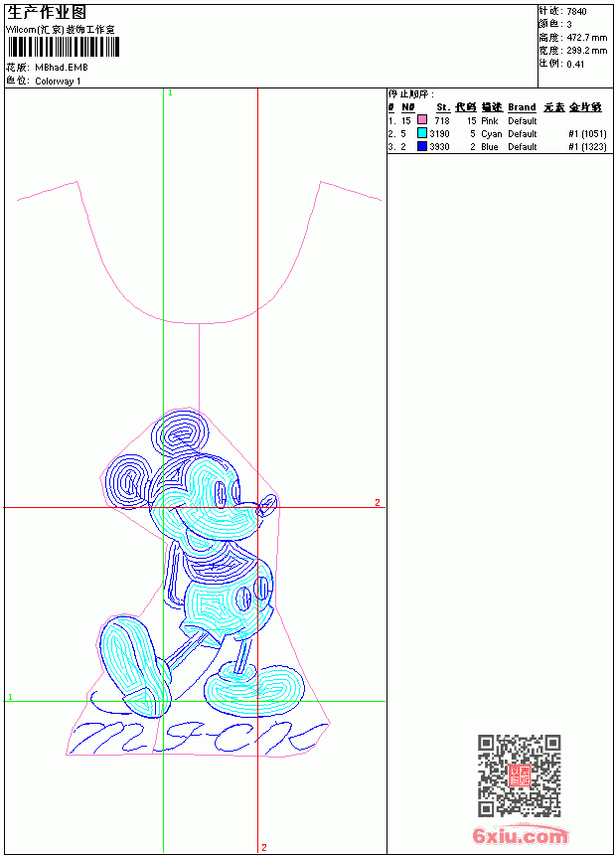
Task: Click the green guide label 1 at top
Action: 170,93
